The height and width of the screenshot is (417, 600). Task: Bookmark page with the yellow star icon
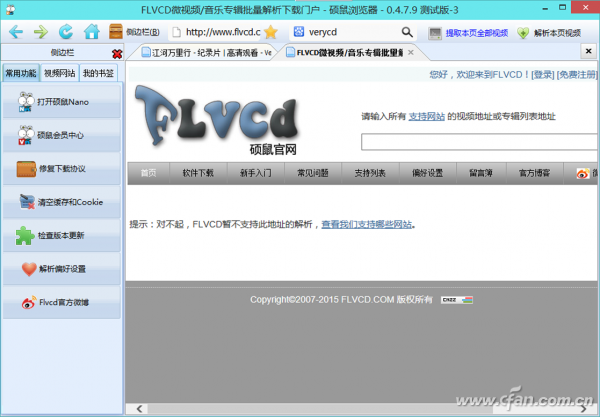pyautogui.click(x=271, y=32)
